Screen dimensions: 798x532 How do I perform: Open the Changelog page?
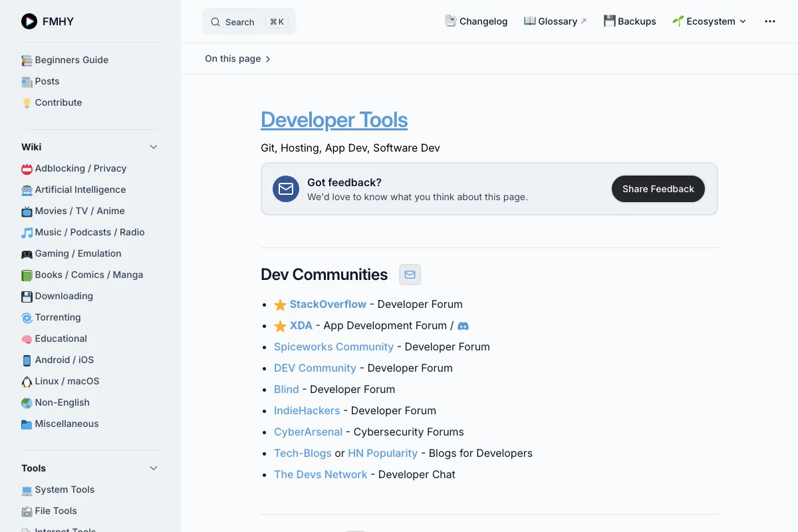[476, 21]
